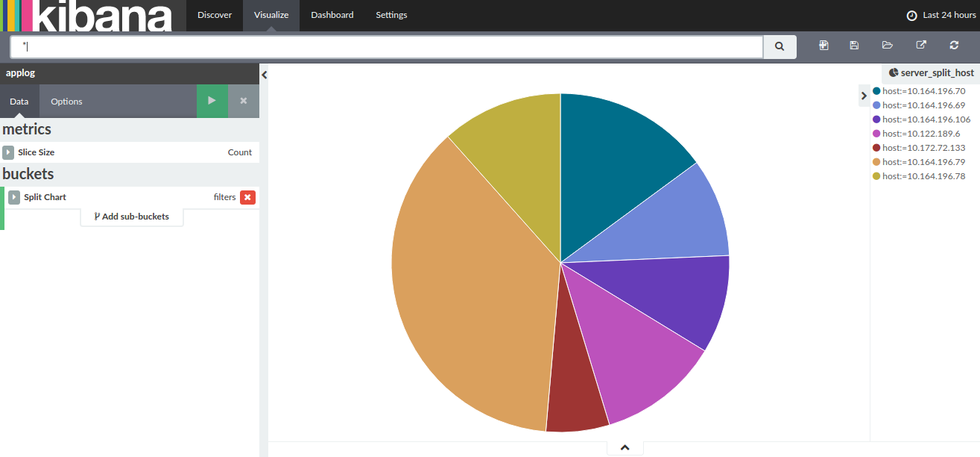Image resolution: width=980 pixels, height=457 pixels.
Task: Expand the Slice Size metric
Action: (x=8, y=153)
